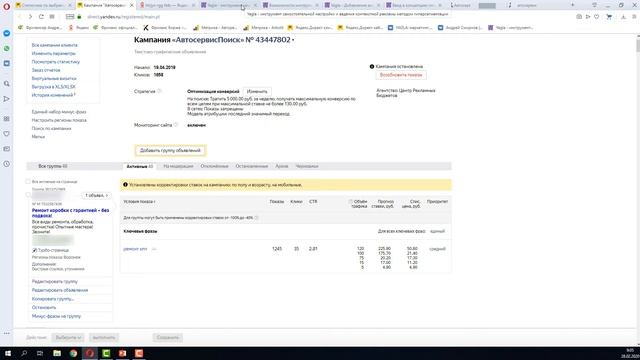Open 'Выгрузка в XLS/XLSX' link
Image resolution: width=640 pixels, height=360 pixels.
click(x=53, y=87)
